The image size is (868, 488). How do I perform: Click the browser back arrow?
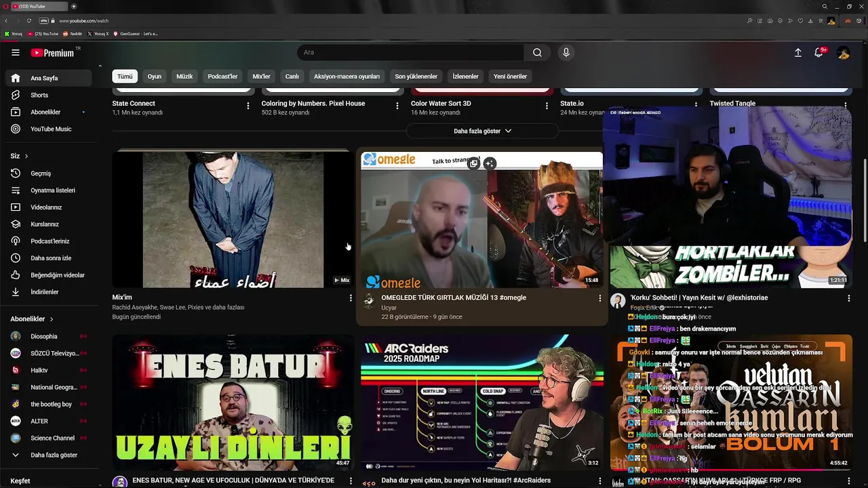[x=6, y=21]
